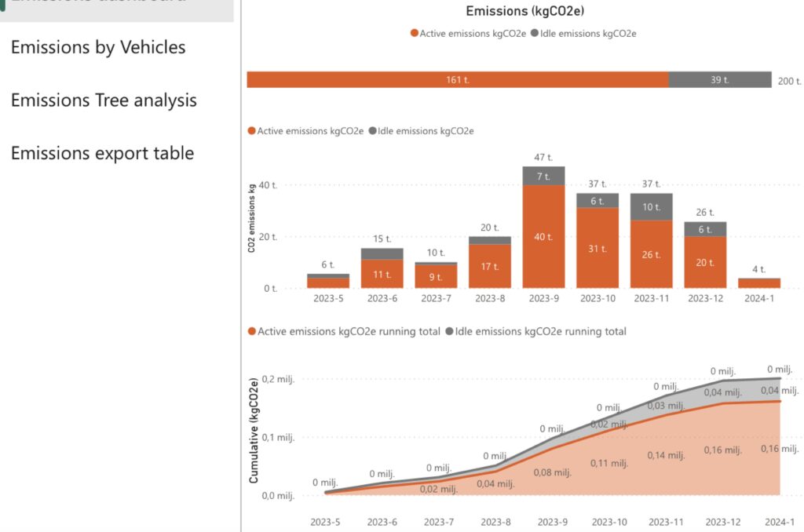Select the 2023-10 active 31 t. bar

[x=598, y=248]
